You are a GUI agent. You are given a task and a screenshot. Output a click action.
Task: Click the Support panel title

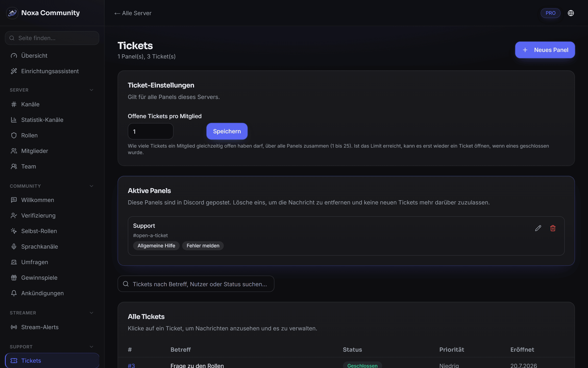(x=144, y=226)
